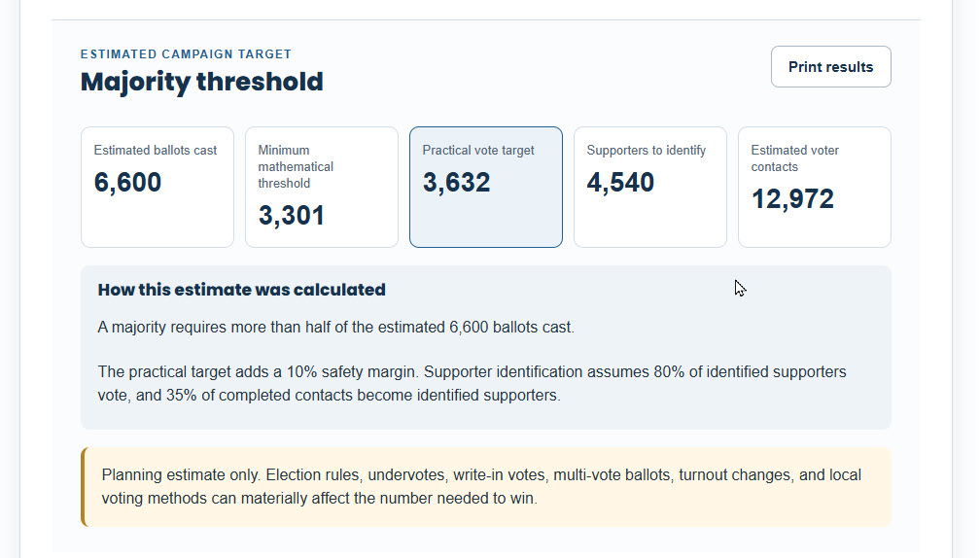Select the Estimated ballots cast card

(157, 188)
